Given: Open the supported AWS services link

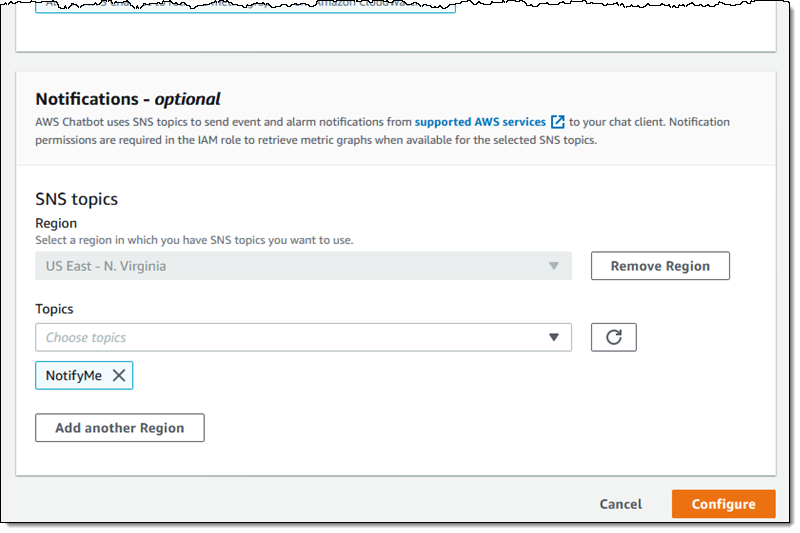Looking at the screenshot, I should click(x=480, y=122).
